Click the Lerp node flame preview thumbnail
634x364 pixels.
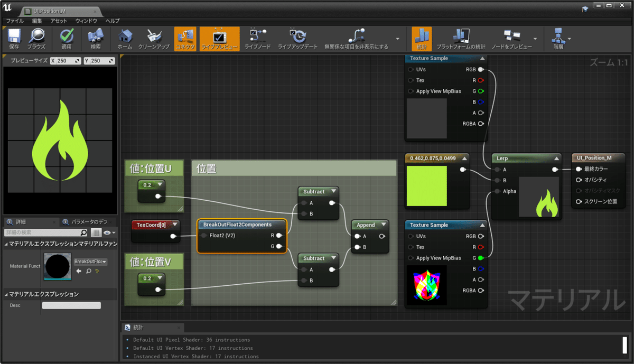point(539,197)
